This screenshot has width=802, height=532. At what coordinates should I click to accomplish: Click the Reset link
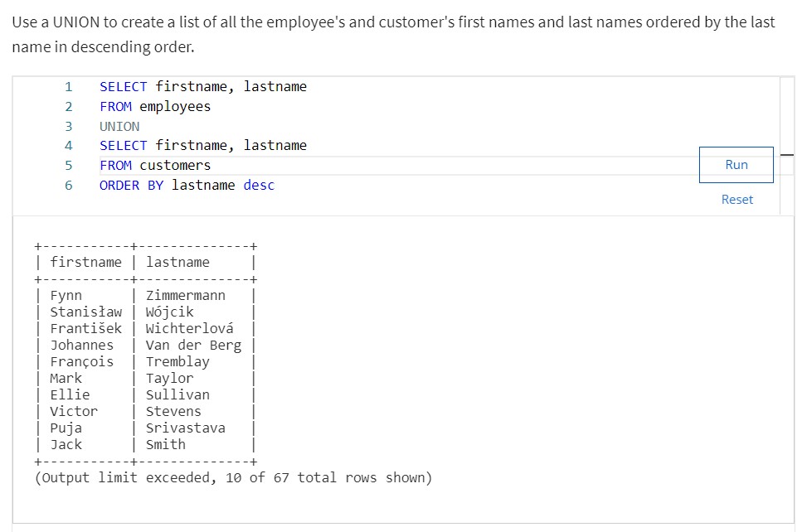(x=736, y=199)
